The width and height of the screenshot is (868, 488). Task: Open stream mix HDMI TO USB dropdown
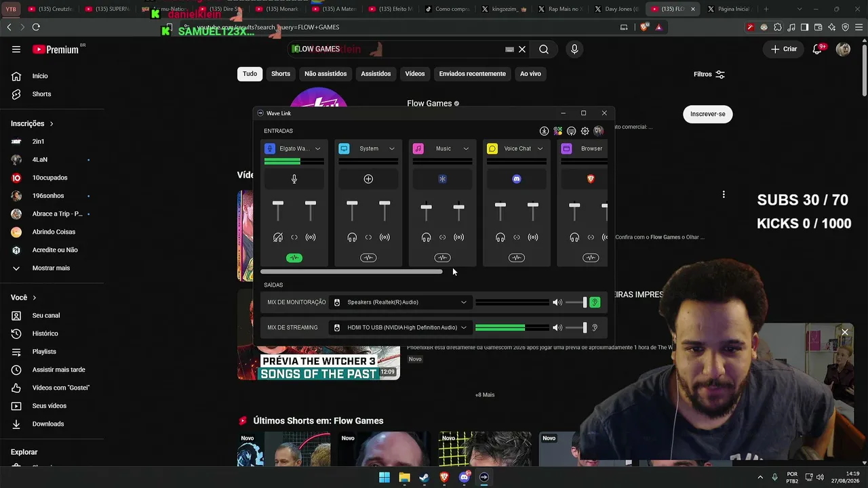click(x=400, y=328)
